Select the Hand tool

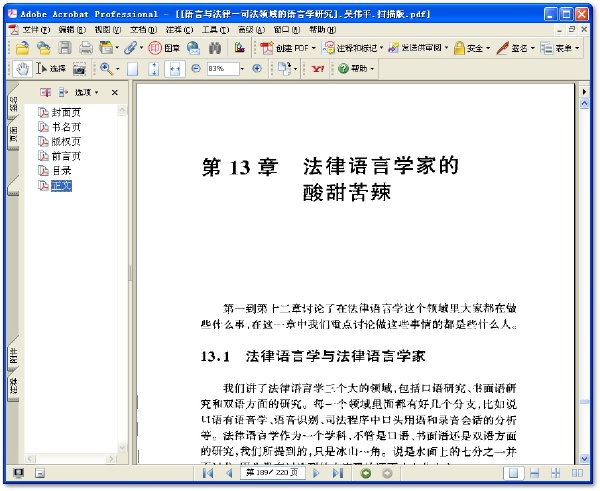pos(23,69)
